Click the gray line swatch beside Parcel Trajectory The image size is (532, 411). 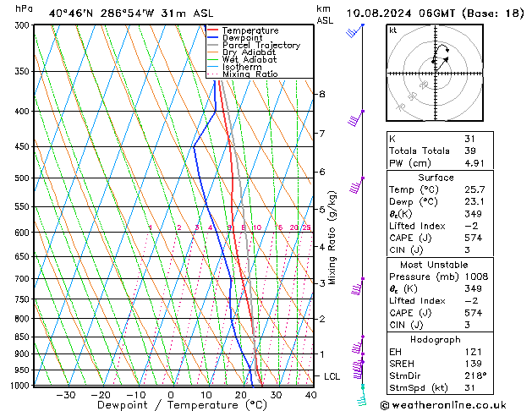click(212, 45)
